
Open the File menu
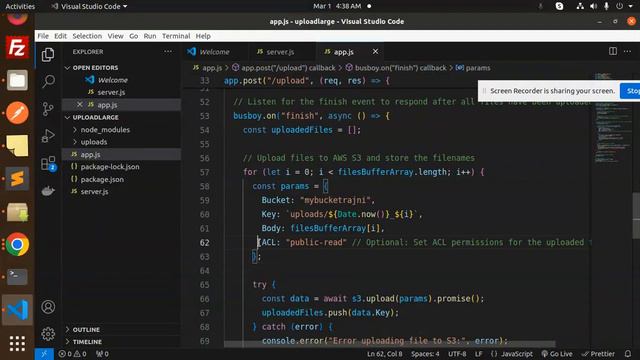pyautogui.click(x=43, y=36)
